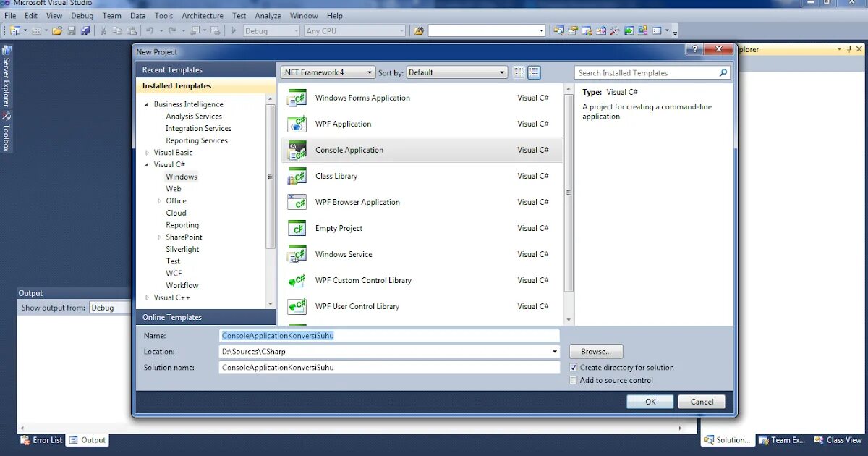Click the Solution name input field

[389, 368]
